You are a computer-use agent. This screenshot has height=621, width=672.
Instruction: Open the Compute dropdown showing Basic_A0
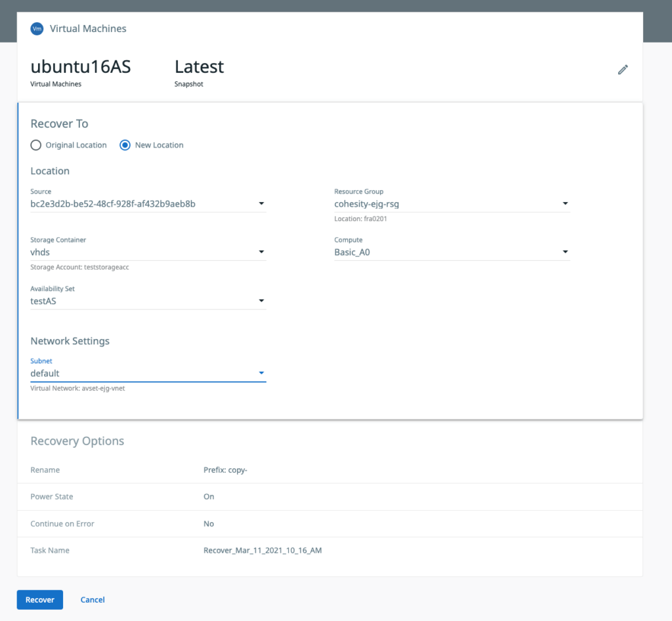click(452, 252)
